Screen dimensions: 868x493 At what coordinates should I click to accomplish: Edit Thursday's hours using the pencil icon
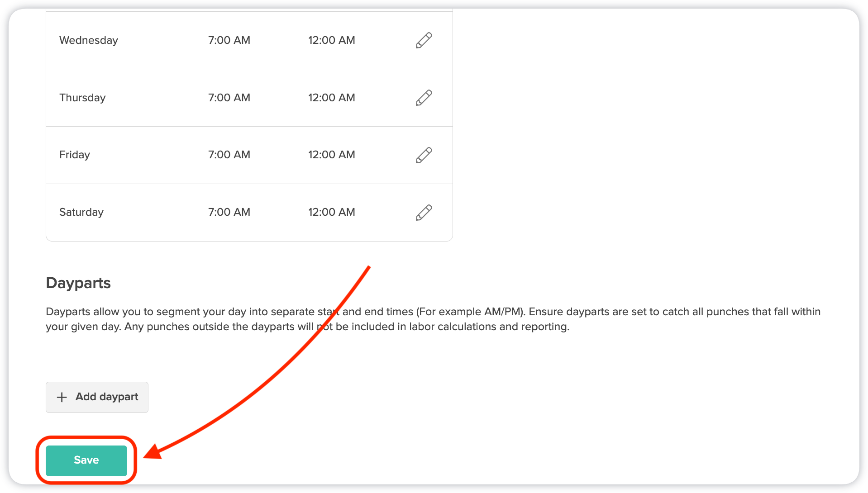tap(424, 98)
